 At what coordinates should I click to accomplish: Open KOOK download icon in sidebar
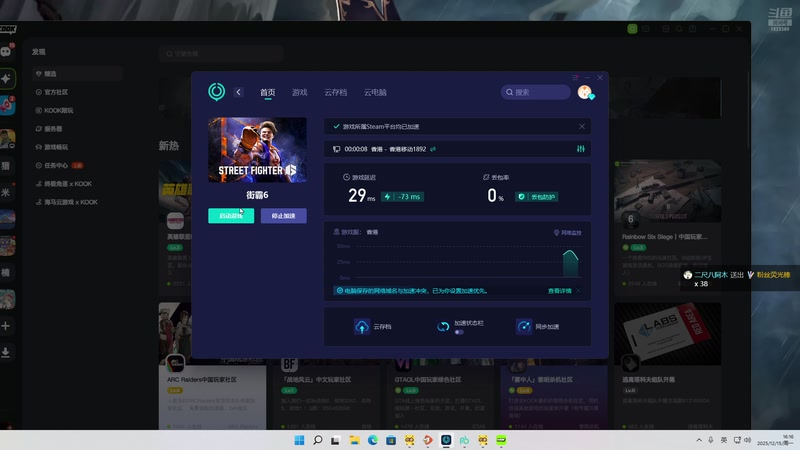point(6,352)
